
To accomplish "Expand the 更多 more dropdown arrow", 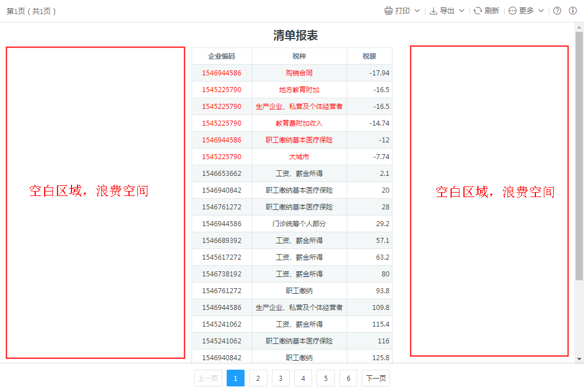I will (x=541, y=11).
